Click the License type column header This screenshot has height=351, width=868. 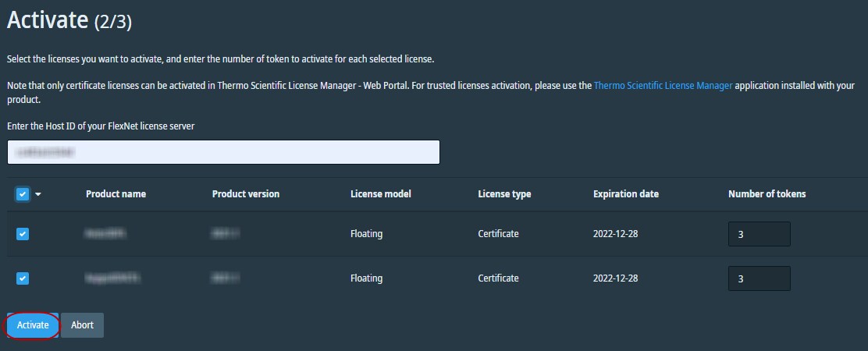504,194
